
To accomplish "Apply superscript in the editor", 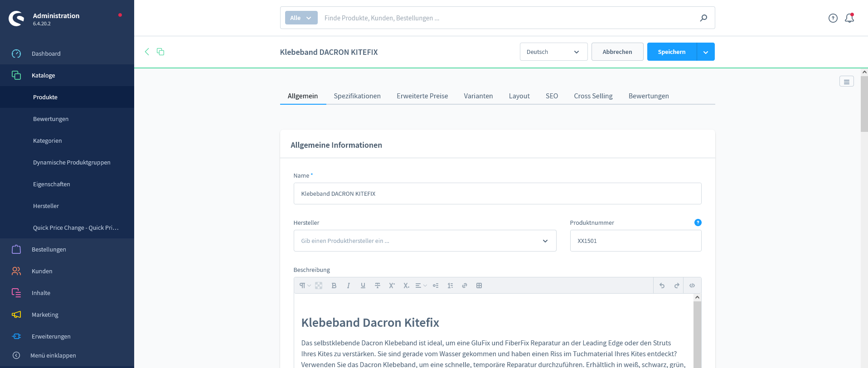I will point(392,286).
